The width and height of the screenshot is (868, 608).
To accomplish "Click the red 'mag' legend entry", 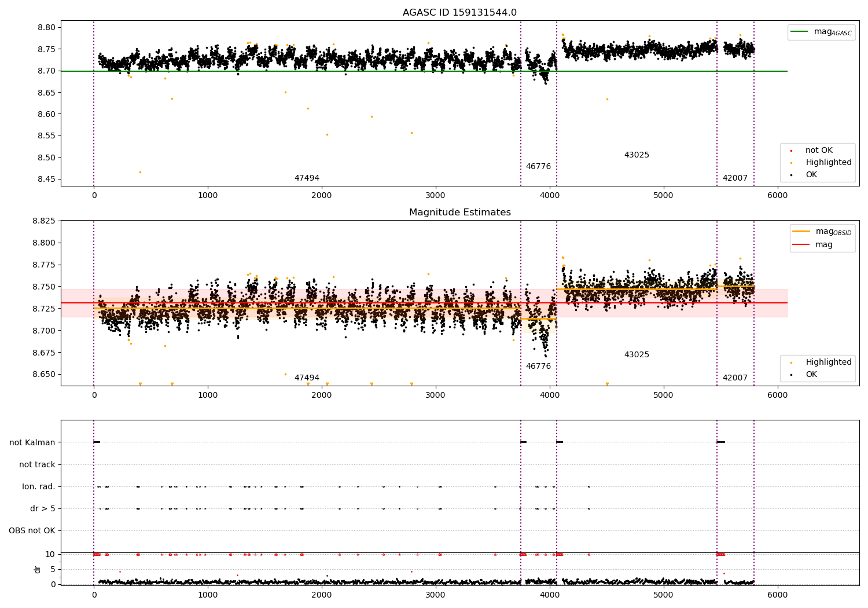I will (x=812, y=245).
